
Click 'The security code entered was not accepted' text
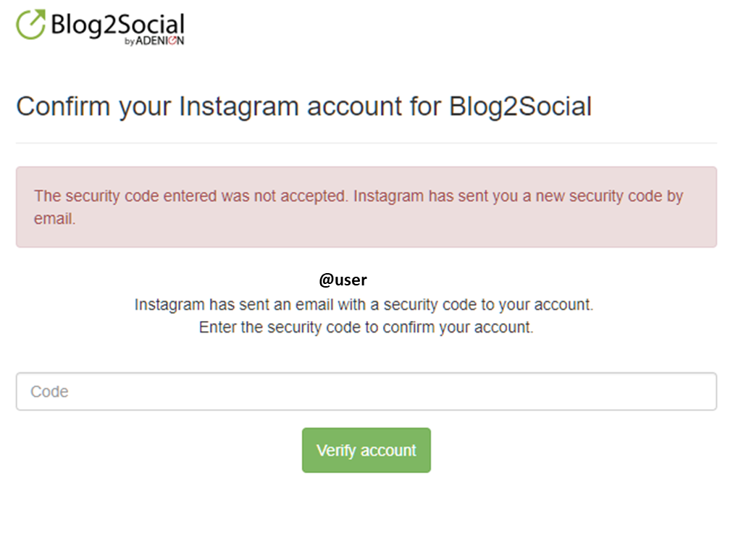click(x=191, y=196)
